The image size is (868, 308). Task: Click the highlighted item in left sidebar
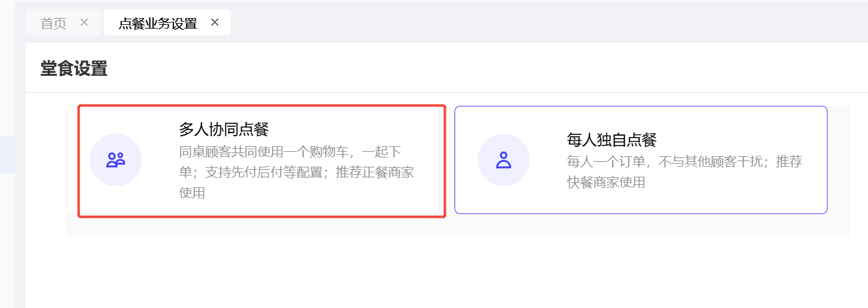pos(6,154)
